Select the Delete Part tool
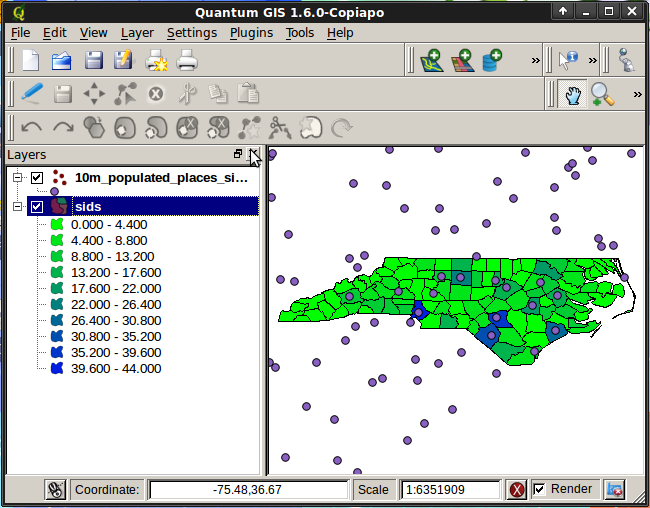The image size is (650, 508). [x=218, y=127]
